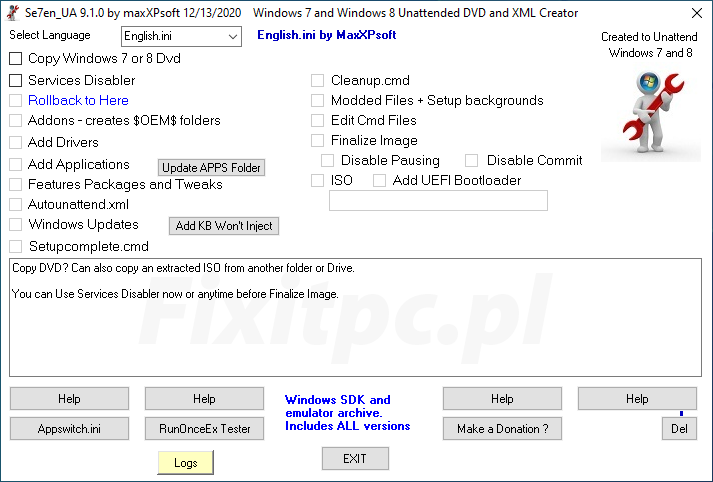Click the Del button
The width and height of the screenshot is (713, 482).
pos(679,429)
